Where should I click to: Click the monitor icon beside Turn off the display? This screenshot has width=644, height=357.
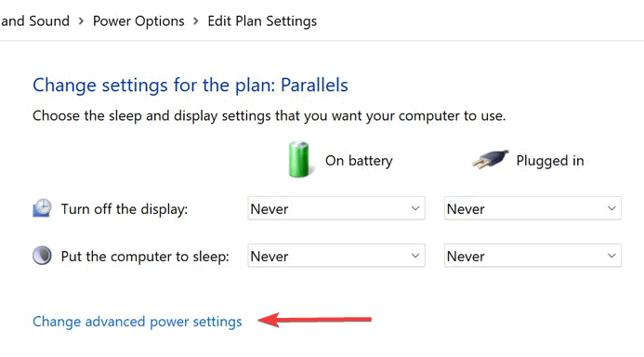tap(42, 208)
